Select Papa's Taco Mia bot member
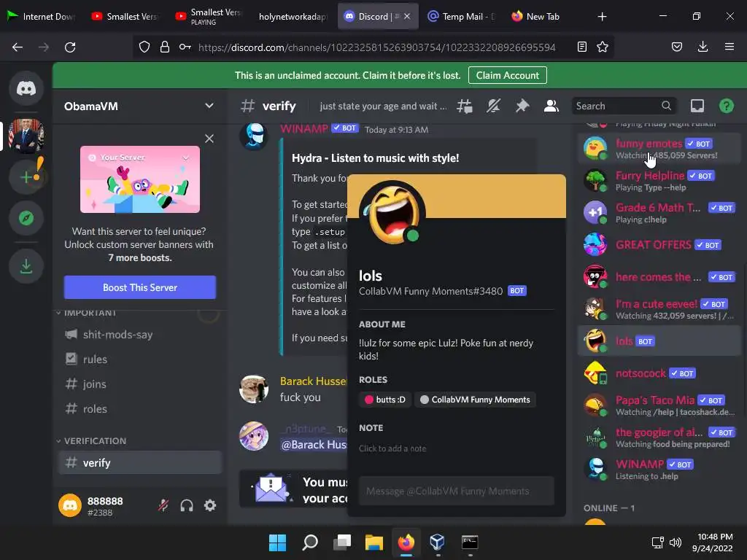The height and width of the screenshot is (560, 747). coord(659,405)
